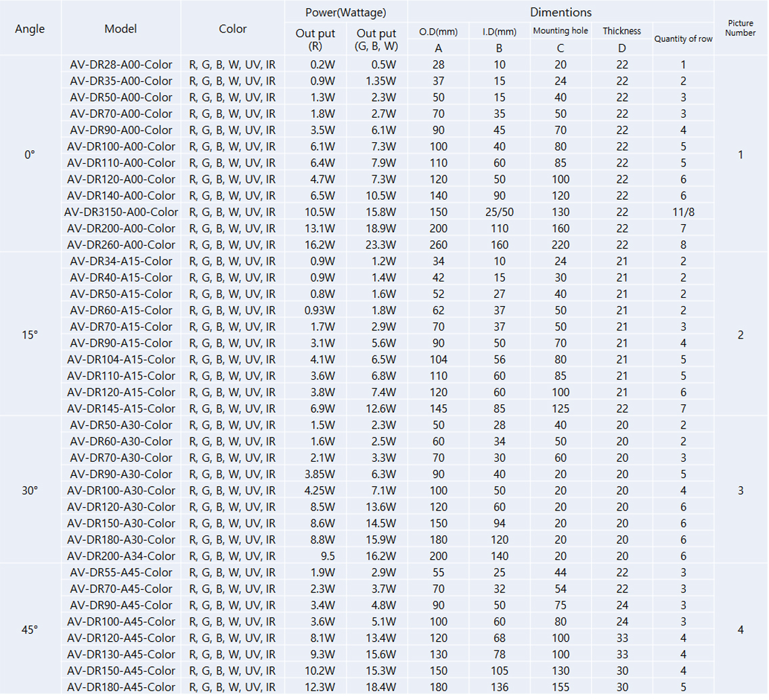Click the Out put (G, B, W) subheader
Viewport: 769px width, 700px height.
[x=376, y=40]
